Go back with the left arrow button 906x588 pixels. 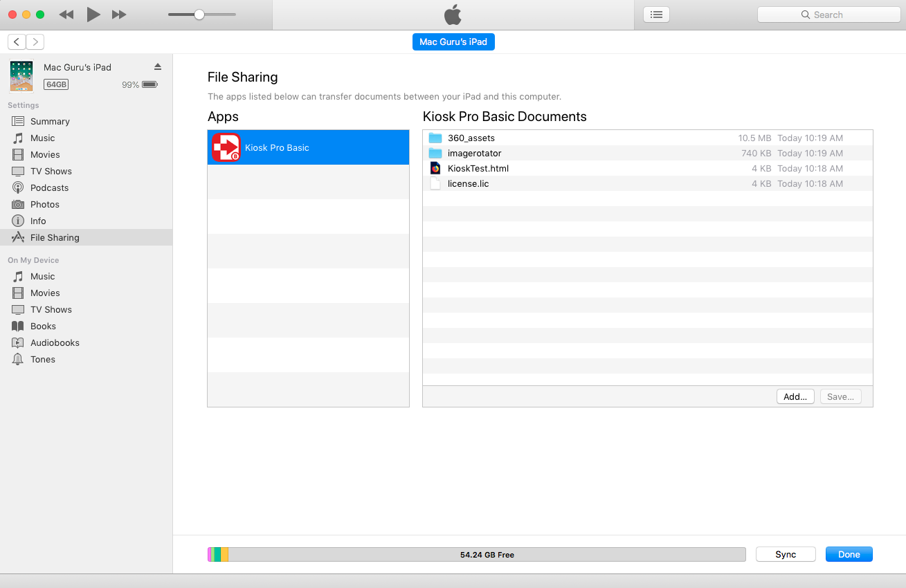pyautogui.click(x=17, y=42)
